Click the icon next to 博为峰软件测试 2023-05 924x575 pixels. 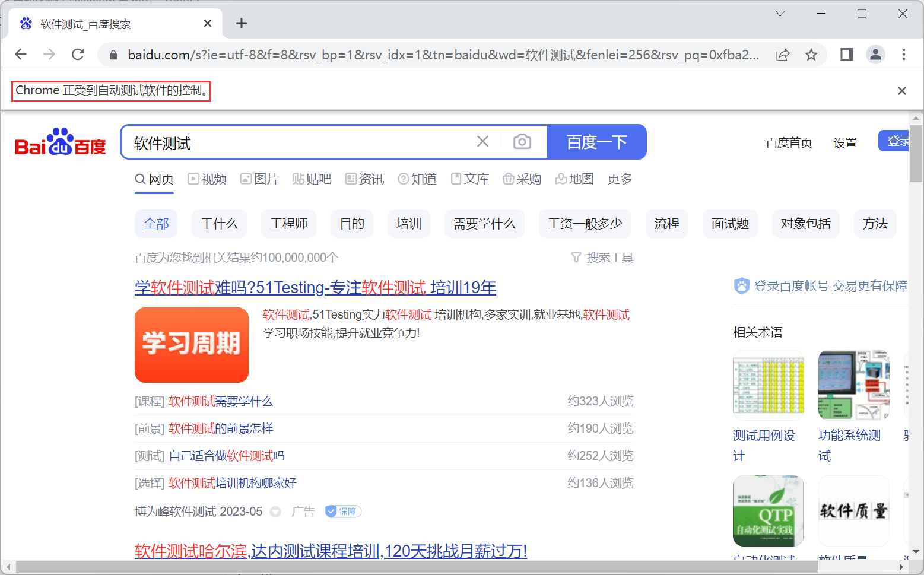point(275,512)
